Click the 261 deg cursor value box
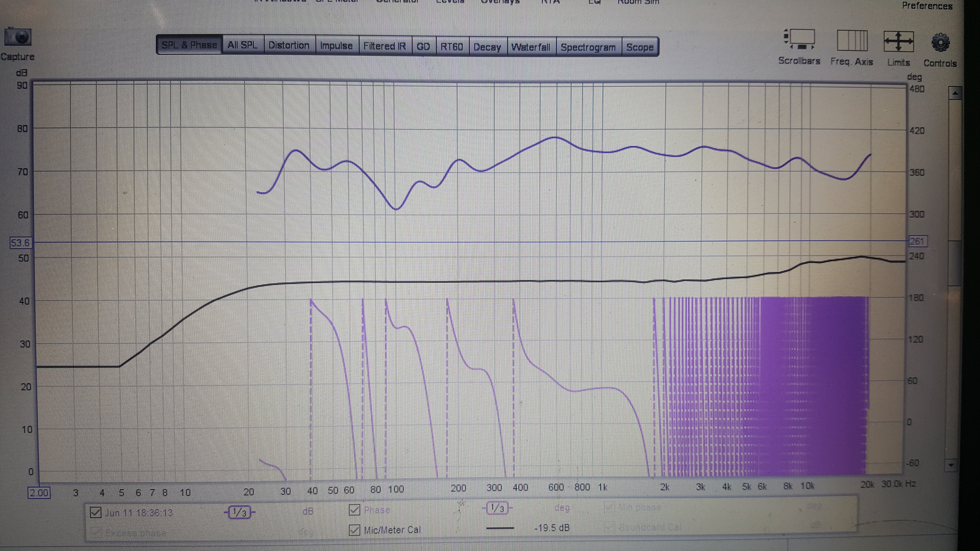 pos(918,241)
